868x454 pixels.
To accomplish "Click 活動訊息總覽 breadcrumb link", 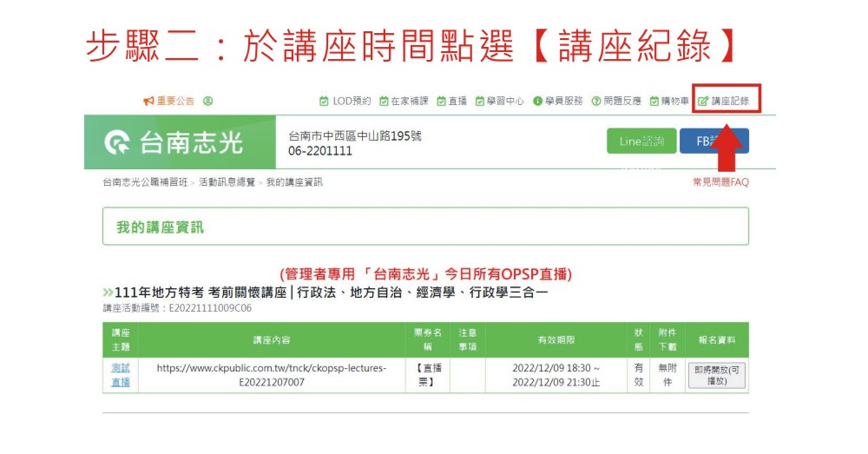I will (x=227, y=182).
